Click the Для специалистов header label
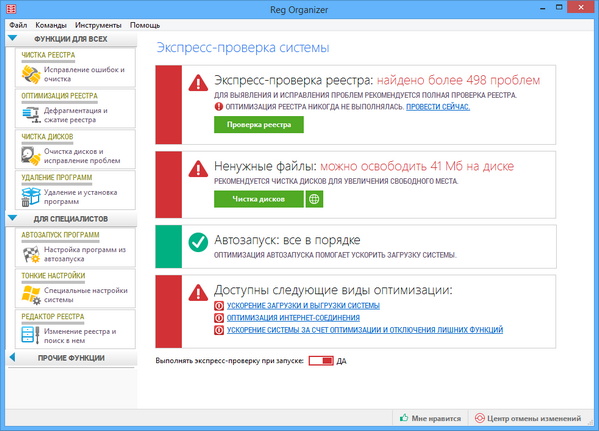Screen dimensions: 599x431 pyautogui.click(x=71, y=219)
